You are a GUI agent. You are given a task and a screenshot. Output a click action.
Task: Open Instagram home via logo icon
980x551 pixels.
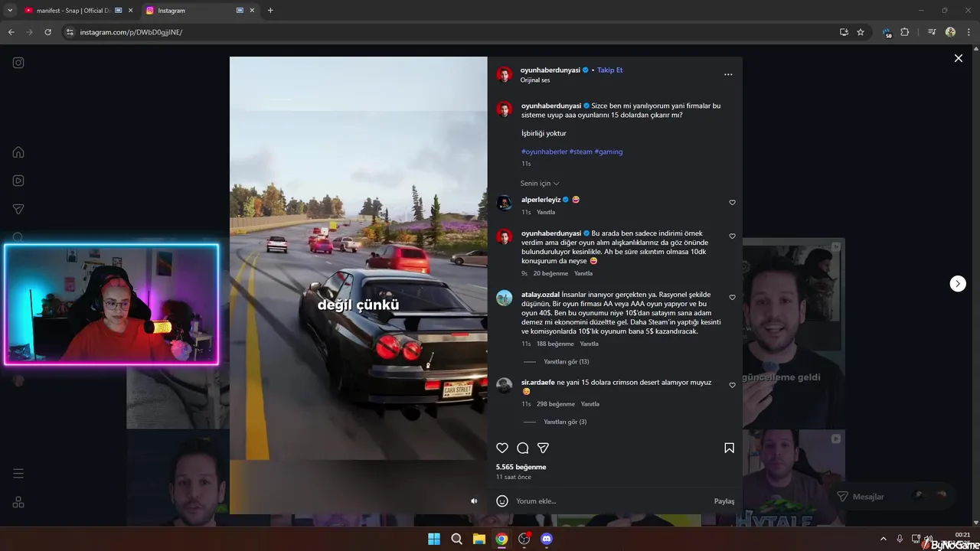tap(18, 63)
